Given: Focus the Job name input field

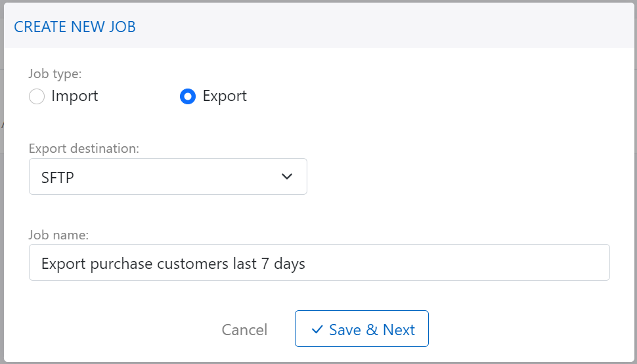Looking at the screenshot, I should coord(319,263).
